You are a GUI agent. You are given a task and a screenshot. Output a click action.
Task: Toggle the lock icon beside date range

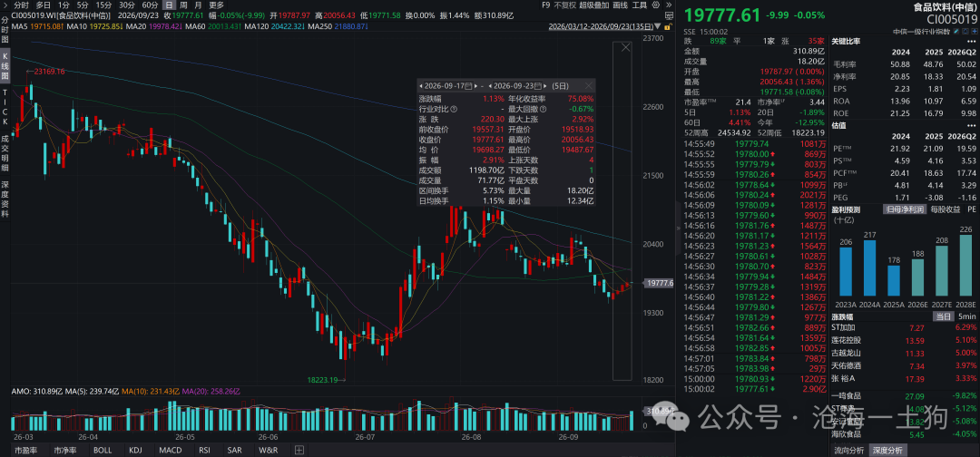pos(668,27)
